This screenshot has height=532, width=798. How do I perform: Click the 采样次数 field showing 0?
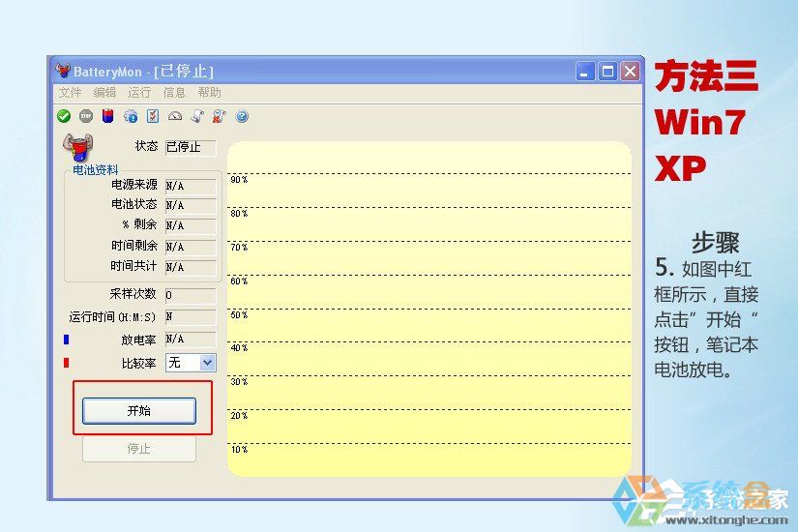[x=191, y=295]
